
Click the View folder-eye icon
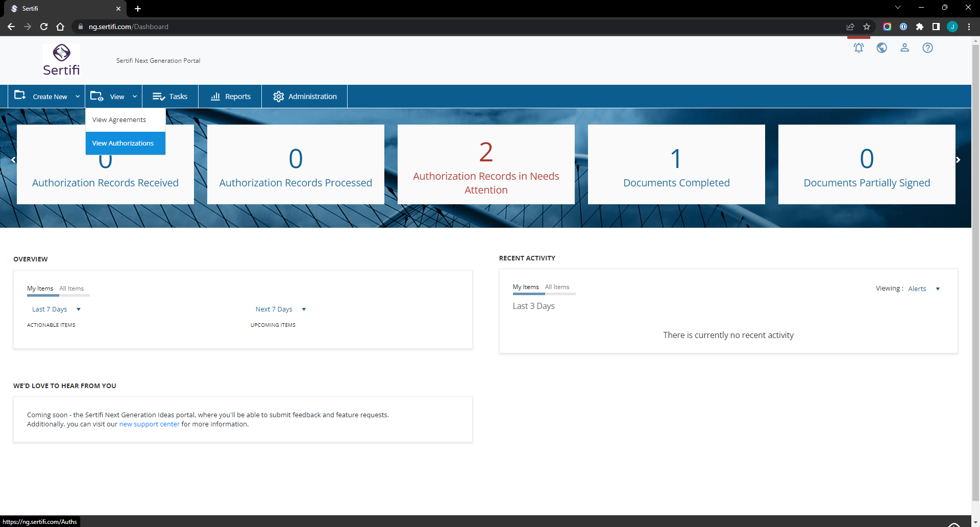click(x=97, y=96)
